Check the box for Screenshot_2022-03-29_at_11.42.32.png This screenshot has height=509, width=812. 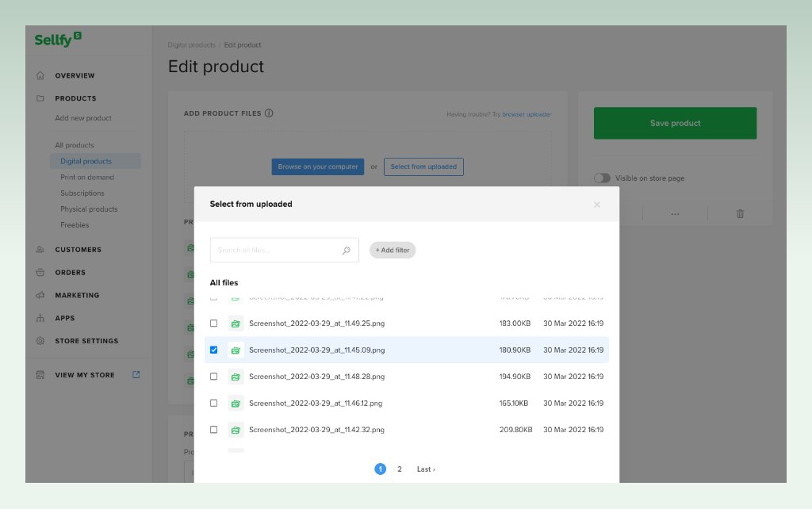tap(214, 429)
